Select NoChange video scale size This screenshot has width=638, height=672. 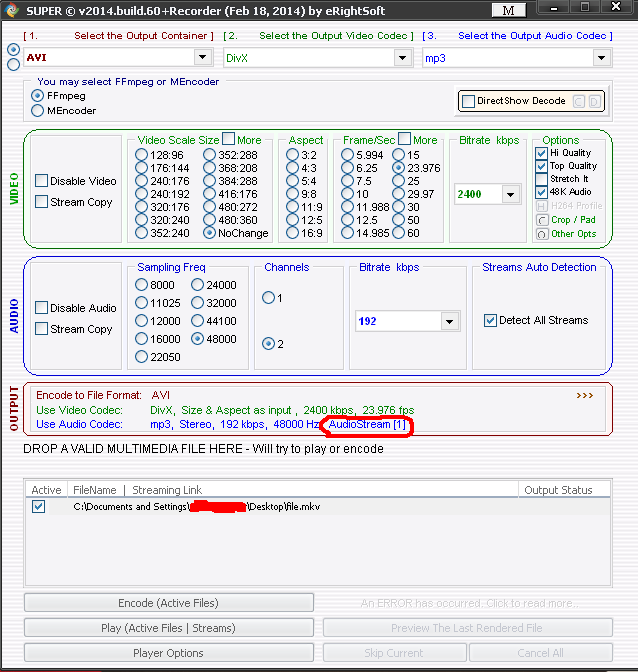[210, 233]
